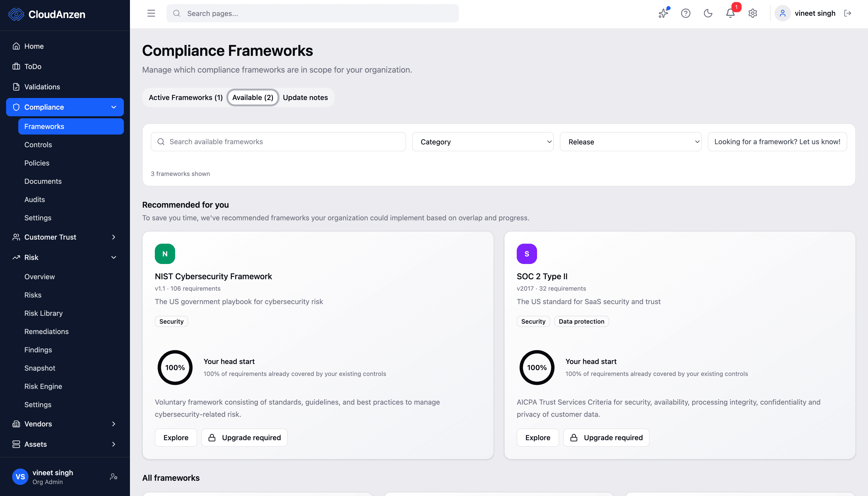Click Explore on NIST Cybersecurity Framework card
The height and width of the screenshot is (496, 868).
pyautogui.click(x=176, y=437)
